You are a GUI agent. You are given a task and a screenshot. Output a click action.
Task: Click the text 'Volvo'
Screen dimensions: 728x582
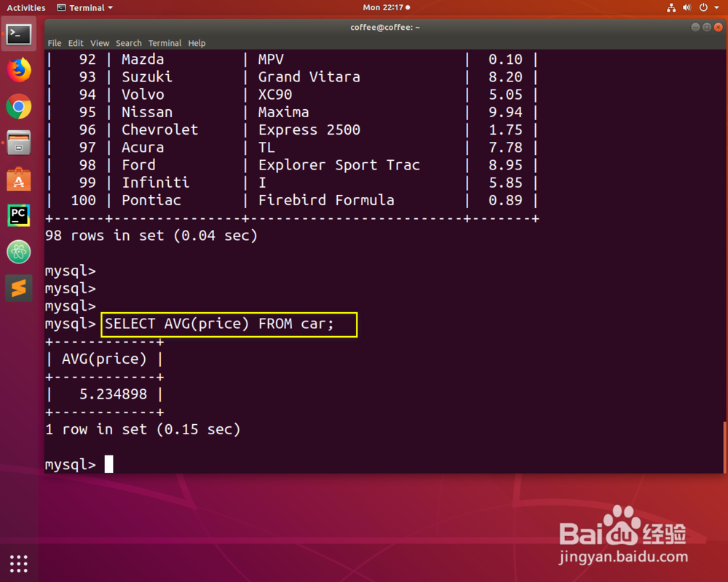point(143,95)
